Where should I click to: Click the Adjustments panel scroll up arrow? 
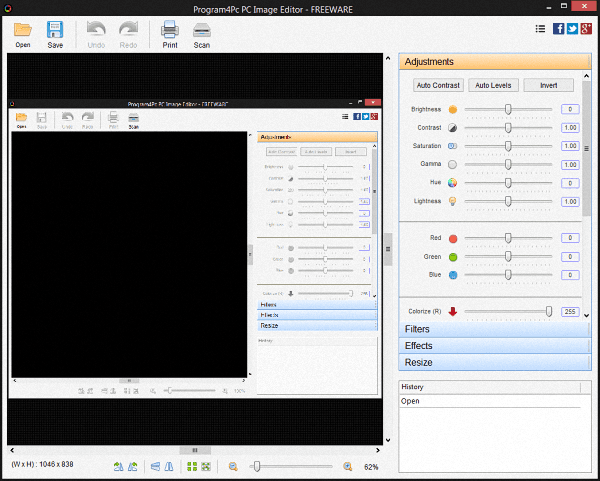(x=587, y=76)
